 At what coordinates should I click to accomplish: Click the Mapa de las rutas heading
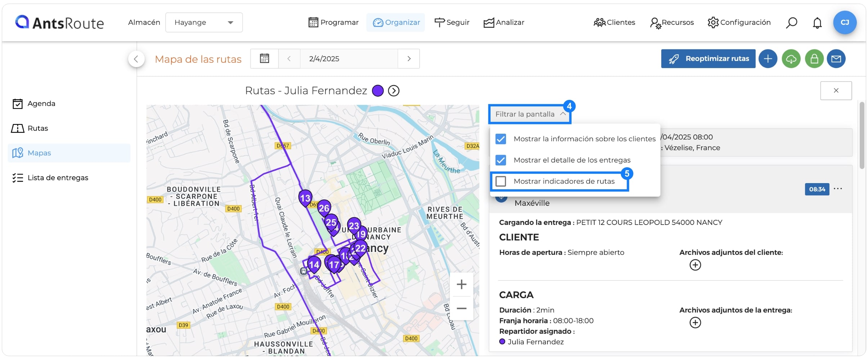pyautogui.click(x=198, y=59)
